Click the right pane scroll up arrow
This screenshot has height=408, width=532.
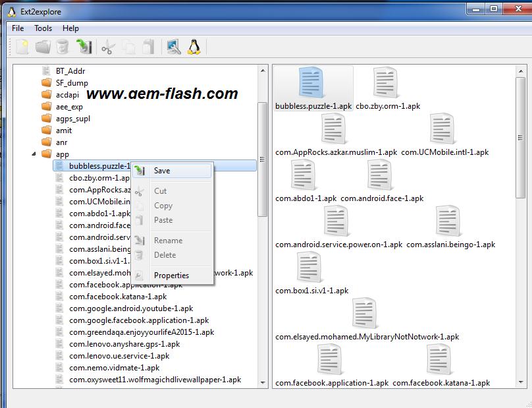[521, 71]
